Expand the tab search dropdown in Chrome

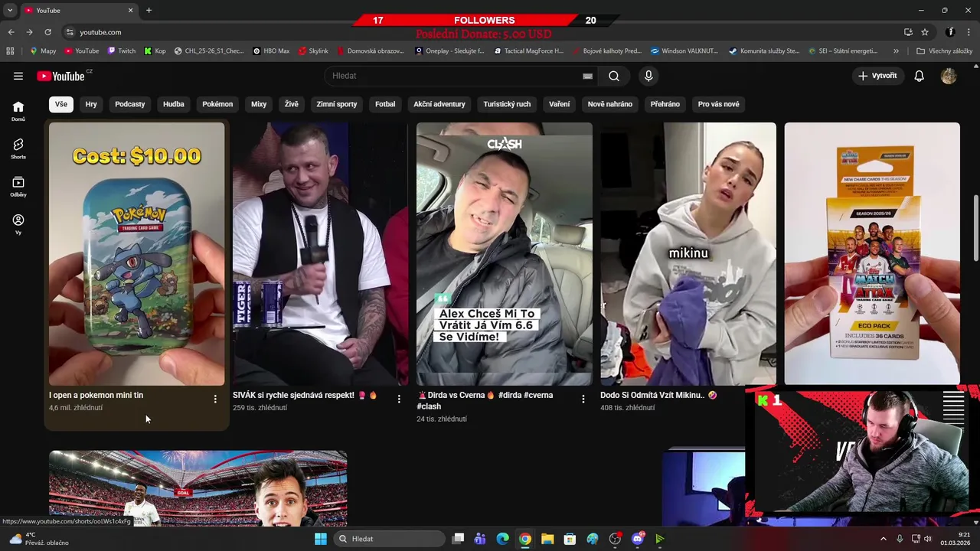[x=10, y=10]
